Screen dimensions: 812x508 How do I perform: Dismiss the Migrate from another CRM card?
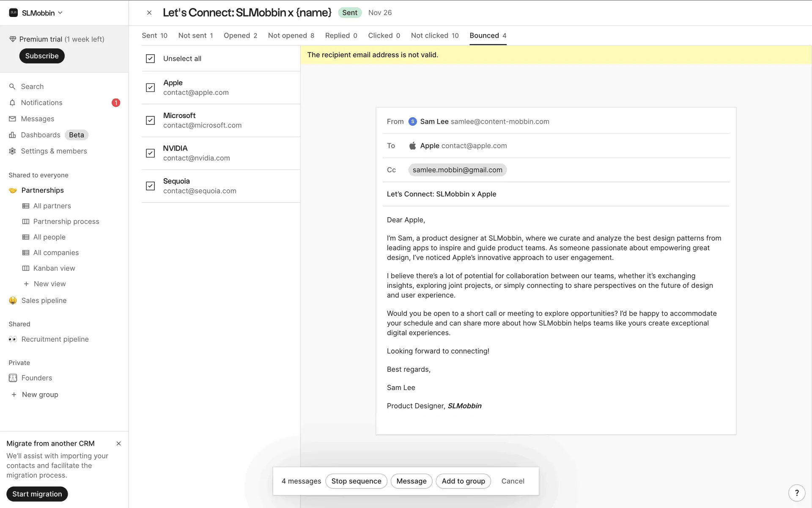coord(118,444)
